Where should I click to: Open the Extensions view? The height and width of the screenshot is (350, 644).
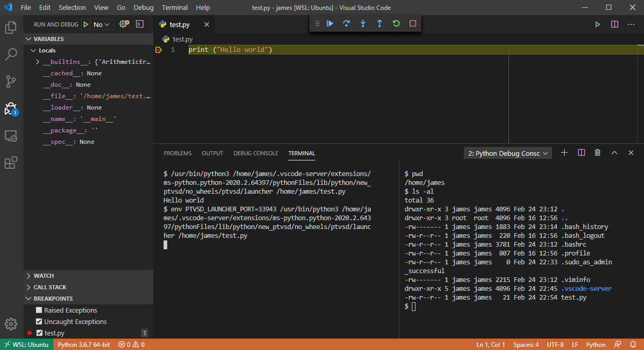point(11,163)
